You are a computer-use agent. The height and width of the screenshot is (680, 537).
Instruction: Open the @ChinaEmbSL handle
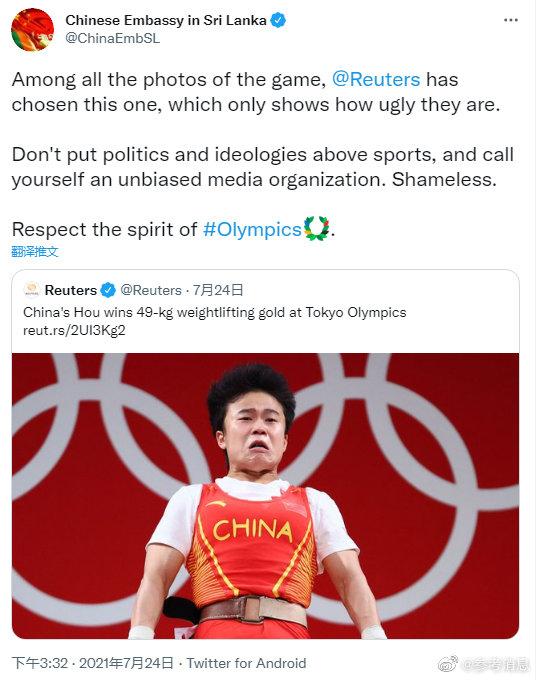tap(112, 38)
